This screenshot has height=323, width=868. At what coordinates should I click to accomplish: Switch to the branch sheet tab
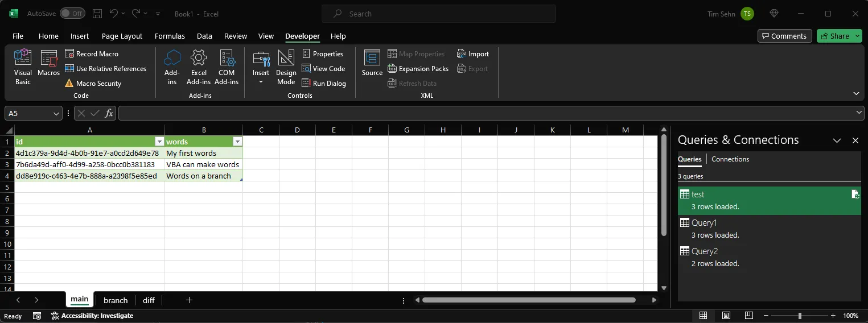coord(116,300)
